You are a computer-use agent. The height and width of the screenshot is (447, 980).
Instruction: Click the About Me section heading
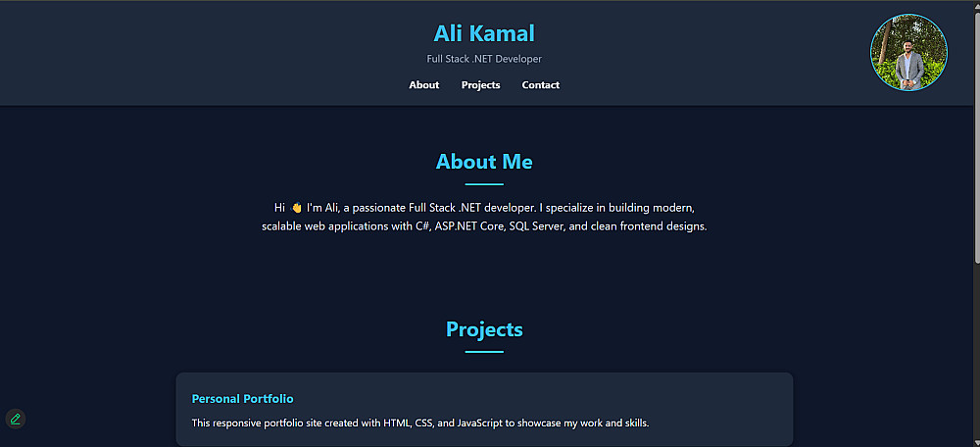coord(484,162)
